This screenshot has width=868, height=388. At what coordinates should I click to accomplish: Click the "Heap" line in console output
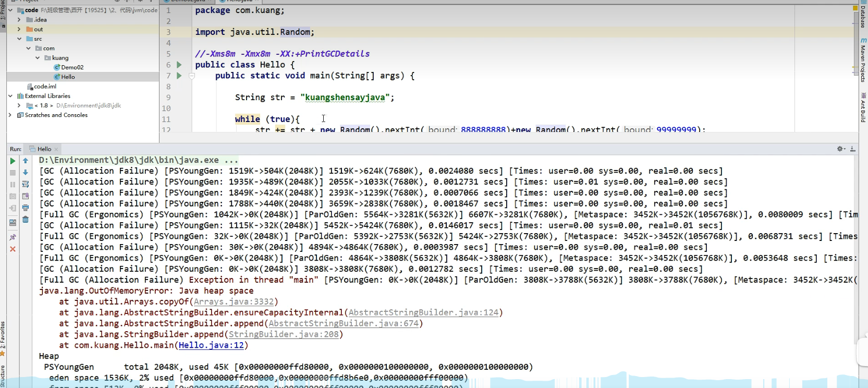[49, 356]
